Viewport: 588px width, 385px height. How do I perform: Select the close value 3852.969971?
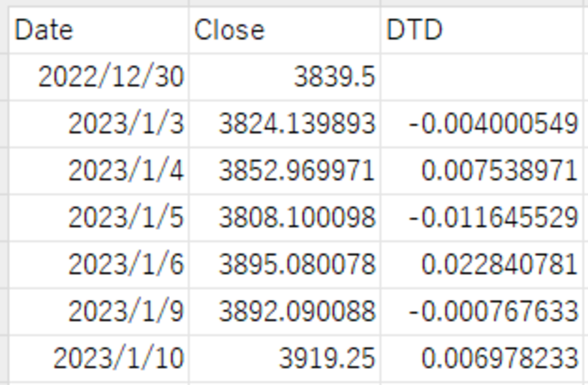click(284, 171)
